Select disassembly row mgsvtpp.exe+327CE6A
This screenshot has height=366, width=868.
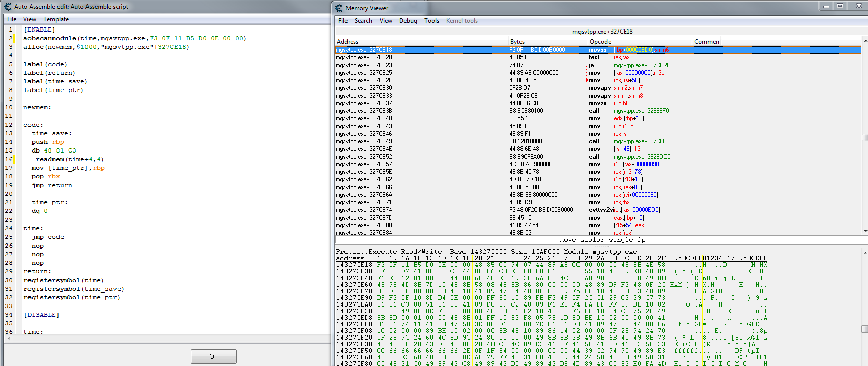(598, 195)
